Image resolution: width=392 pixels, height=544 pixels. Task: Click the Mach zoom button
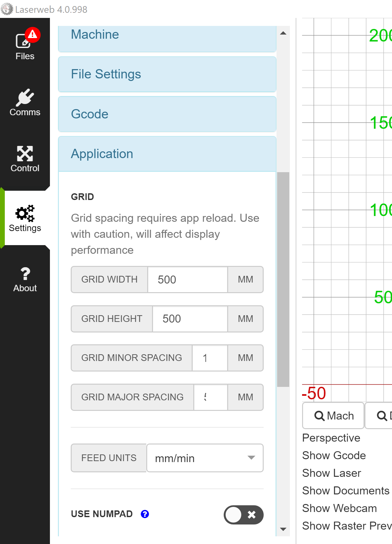click(333, 416)
